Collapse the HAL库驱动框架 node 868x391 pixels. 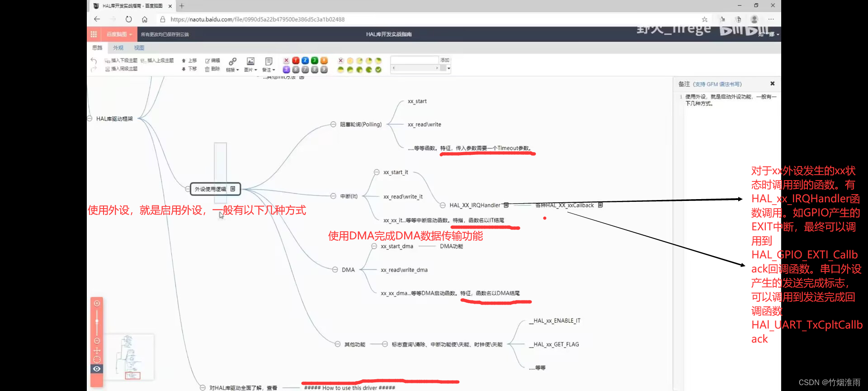click(x=90, y=119)
